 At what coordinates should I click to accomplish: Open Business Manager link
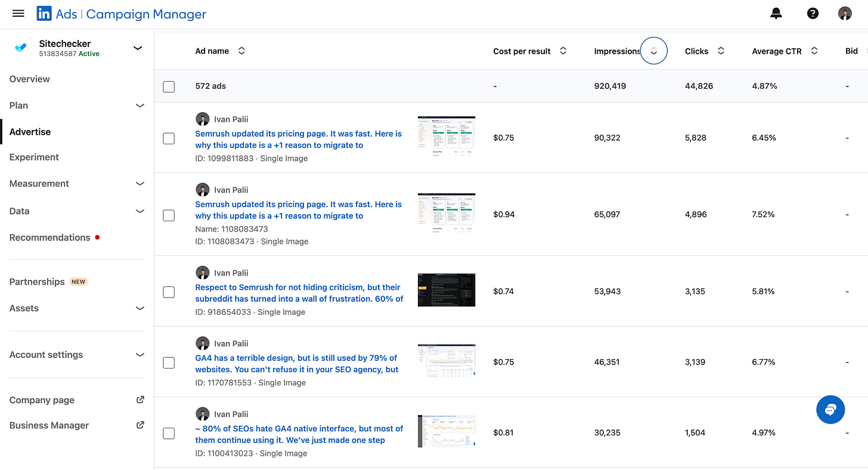click(x=49, y=425)
